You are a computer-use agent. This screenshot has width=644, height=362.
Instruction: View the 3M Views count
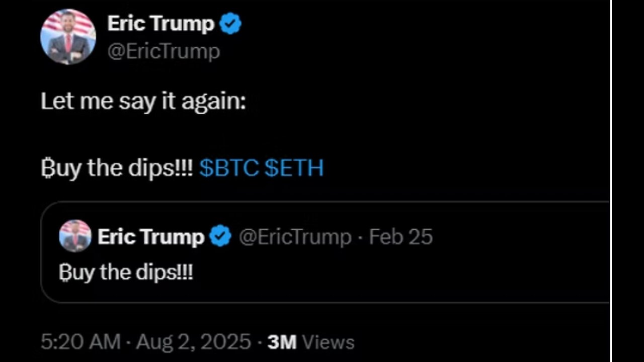click(311, 342)
